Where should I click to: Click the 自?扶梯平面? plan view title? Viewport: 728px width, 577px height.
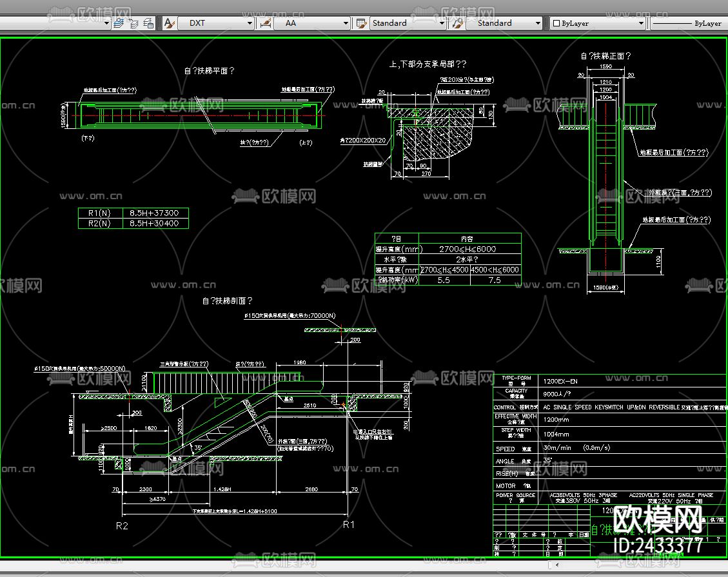click(210, 70)
